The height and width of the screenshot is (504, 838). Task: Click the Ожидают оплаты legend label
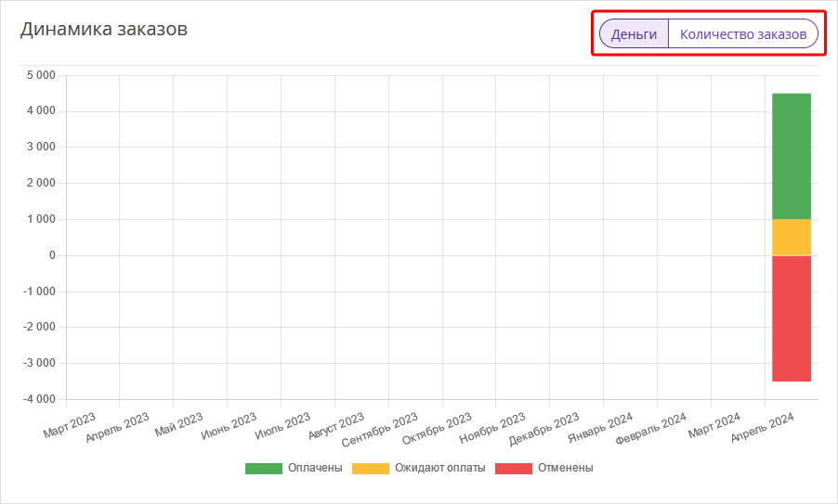[439, 468]
